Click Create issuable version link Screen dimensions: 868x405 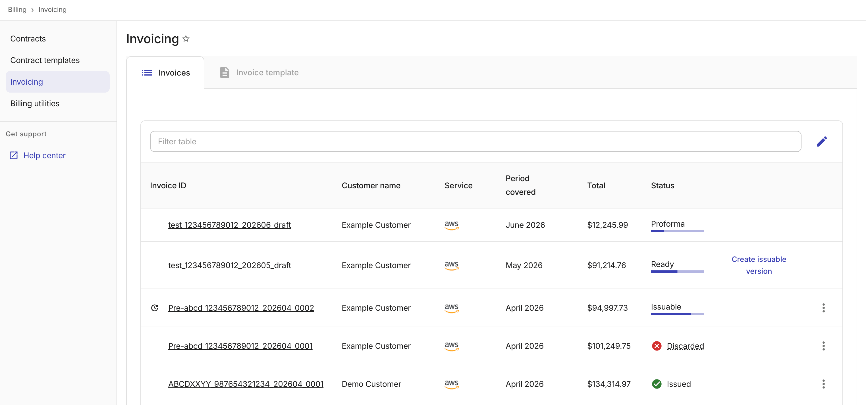[759, 265]
